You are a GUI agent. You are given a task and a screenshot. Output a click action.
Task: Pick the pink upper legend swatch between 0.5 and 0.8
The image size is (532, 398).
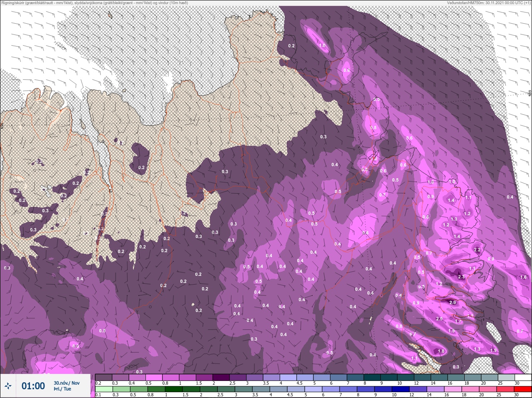click(154, 377)
